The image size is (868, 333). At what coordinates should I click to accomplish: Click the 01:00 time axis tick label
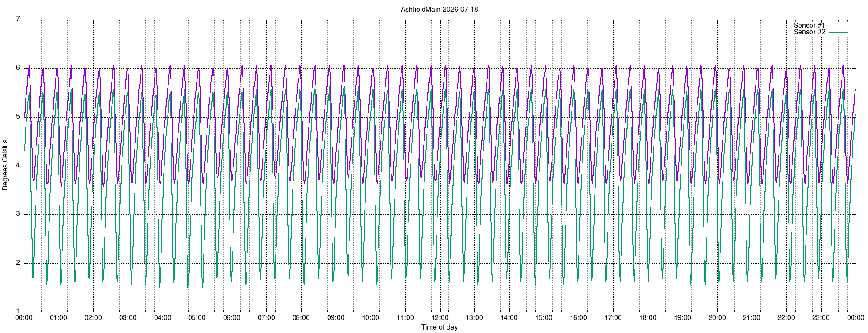pyautogui.click(x=59, y=317)
